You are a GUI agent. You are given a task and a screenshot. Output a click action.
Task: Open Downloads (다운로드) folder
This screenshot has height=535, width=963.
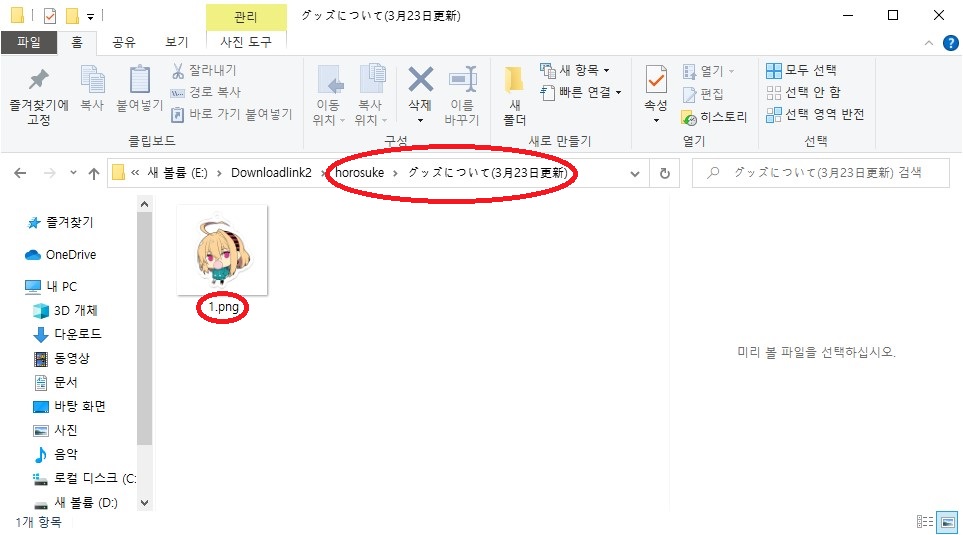click(67, 334)
